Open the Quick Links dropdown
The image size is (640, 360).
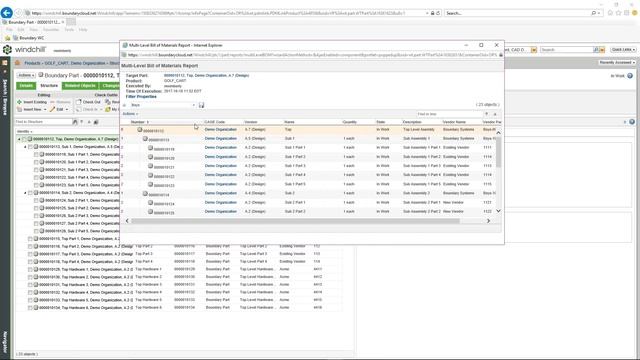[623, 50]
